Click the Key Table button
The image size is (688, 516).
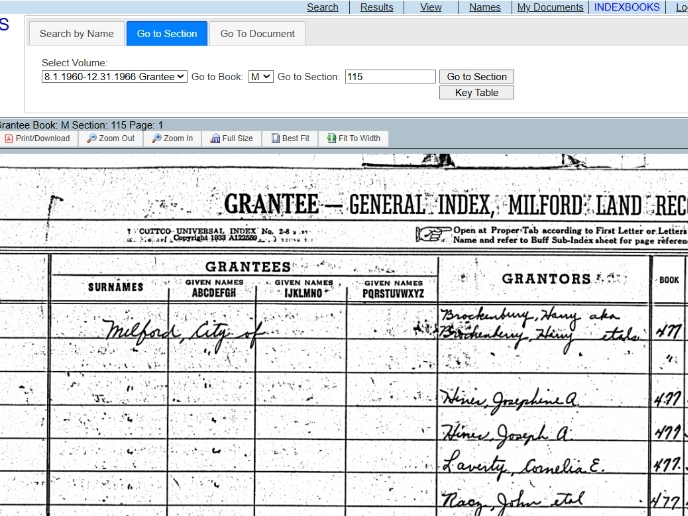(477, 93)
